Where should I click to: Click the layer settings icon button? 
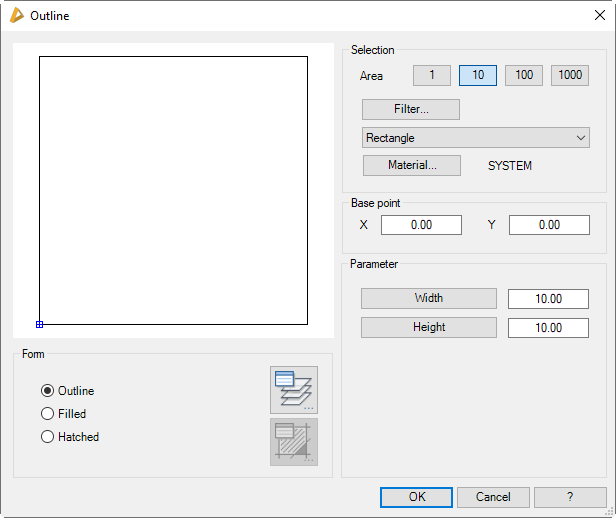[293, 389]
